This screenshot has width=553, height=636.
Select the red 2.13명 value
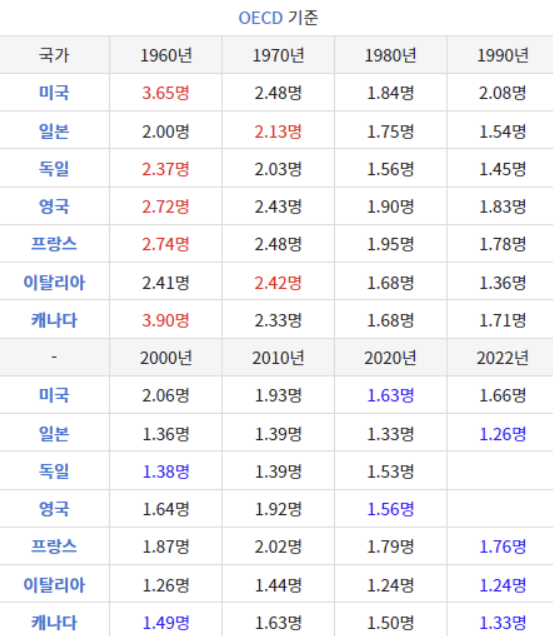(278, 131)
